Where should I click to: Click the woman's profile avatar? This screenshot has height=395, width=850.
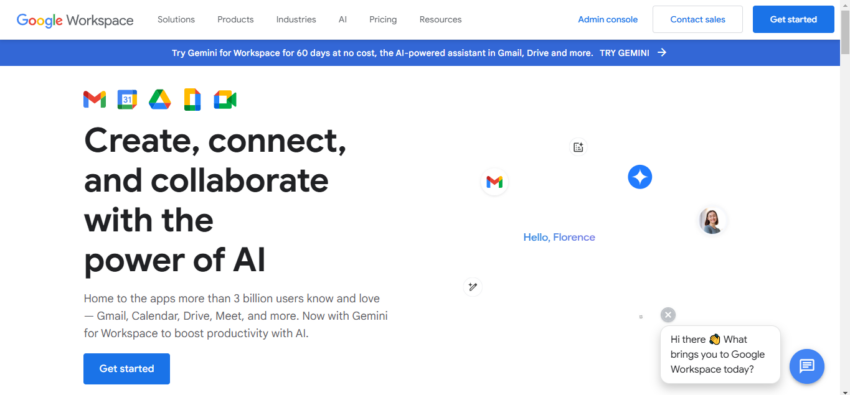(x=712, y=221)
